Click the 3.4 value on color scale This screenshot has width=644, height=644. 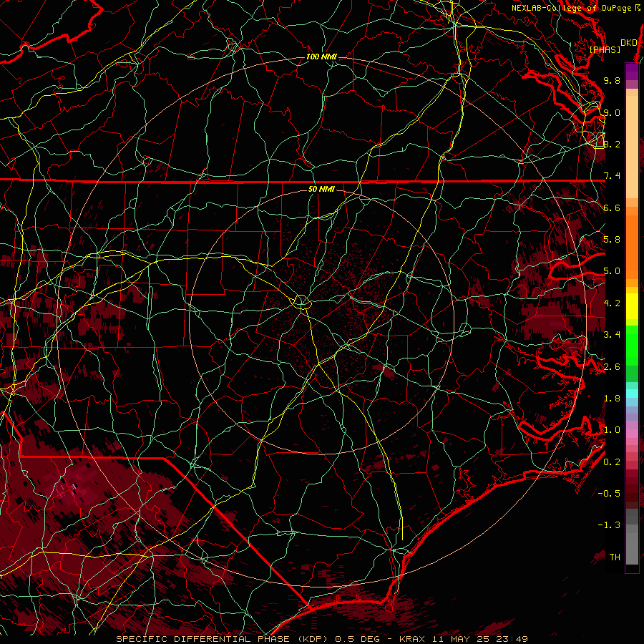pyautogui.click(x=612, y=335)
